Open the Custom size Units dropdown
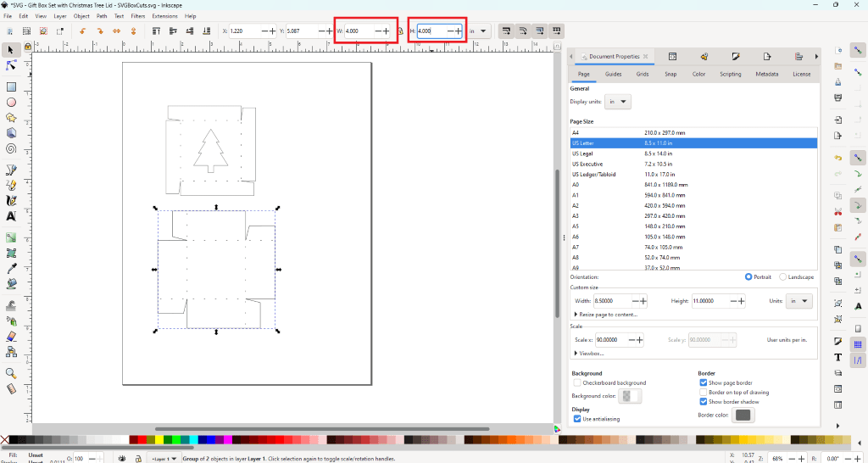This screenshot has width=868, height=463. click(799, 301)
